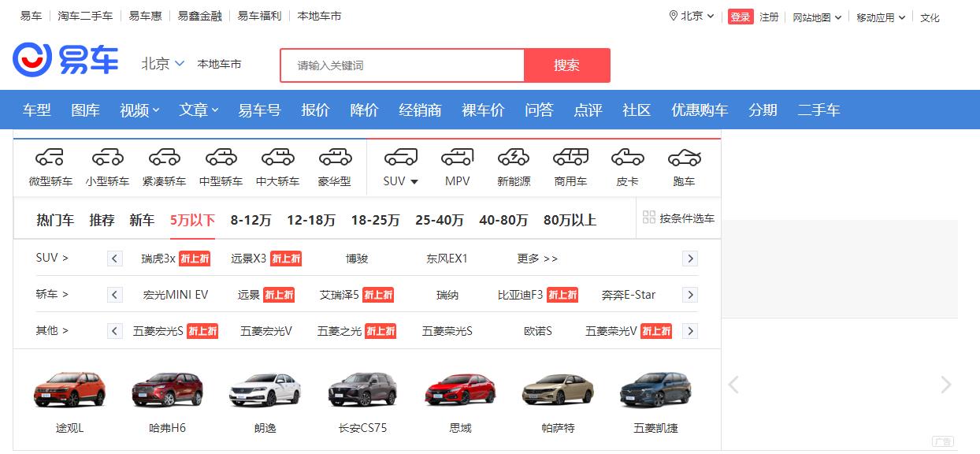Open the 思域 car thumbnail
This screenshot has width=980, height=454.
[x=460, y=389]
